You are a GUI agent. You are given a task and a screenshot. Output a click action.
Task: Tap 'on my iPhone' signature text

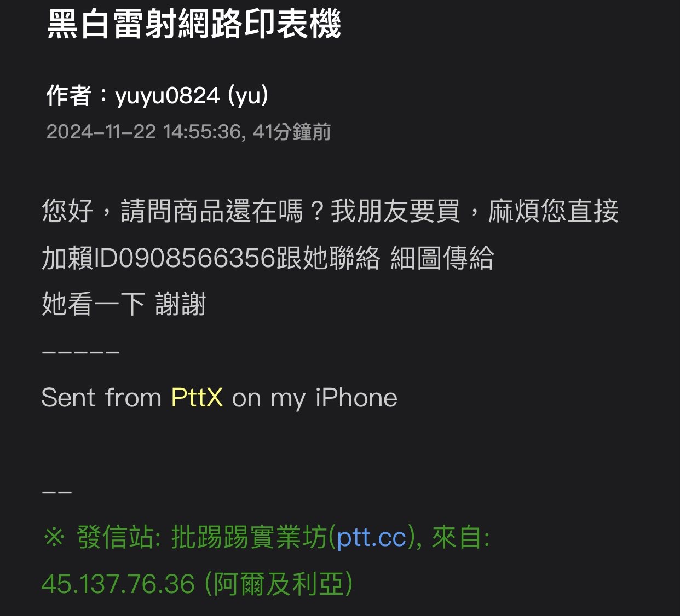pos(315,398)
